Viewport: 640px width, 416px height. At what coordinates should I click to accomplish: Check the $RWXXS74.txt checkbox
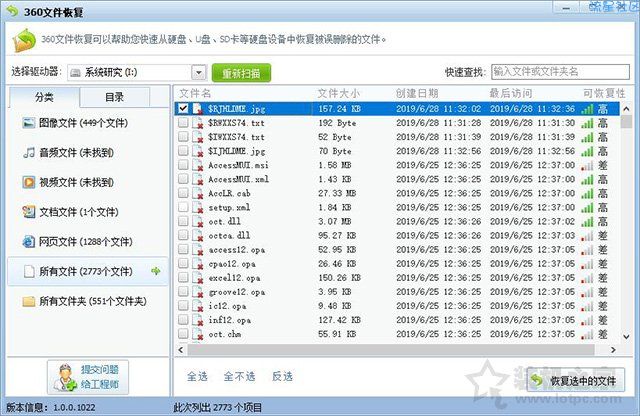[183, 122]
